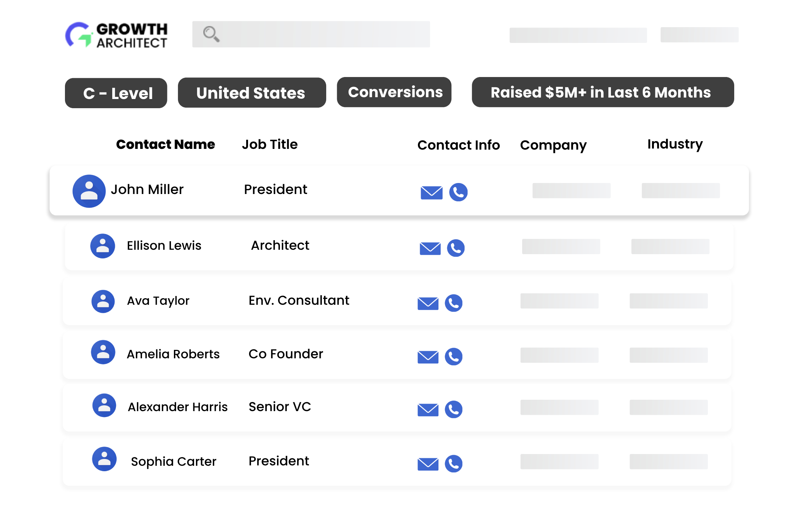Click Alexander Harris's phone icon
Screen dimensions: 812x505
[x=454, y=409]
